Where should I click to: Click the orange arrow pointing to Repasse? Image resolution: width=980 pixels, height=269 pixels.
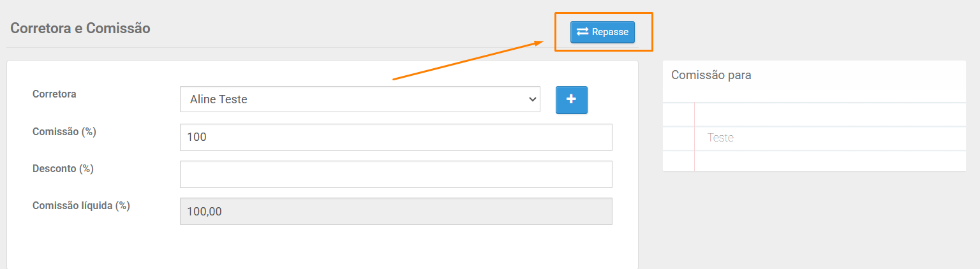pos(468,61)
